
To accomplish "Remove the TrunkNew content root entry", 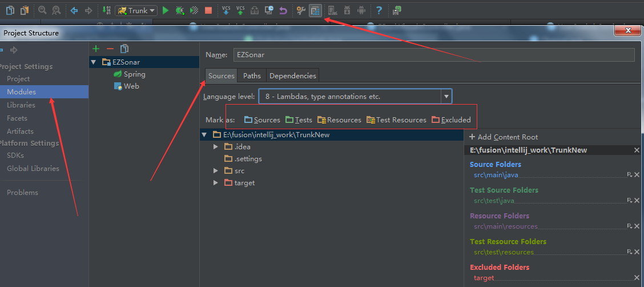I will [637, 150].
